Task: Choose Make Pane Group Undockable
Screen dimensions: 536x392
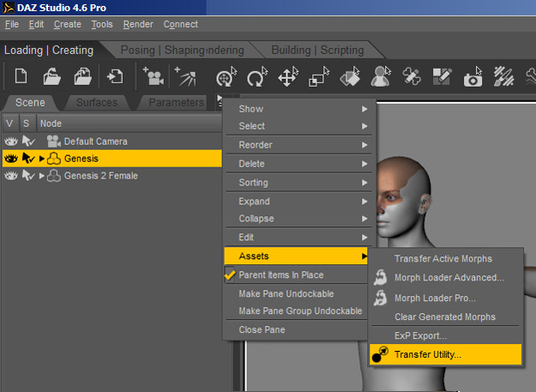Action: (297, 311)
